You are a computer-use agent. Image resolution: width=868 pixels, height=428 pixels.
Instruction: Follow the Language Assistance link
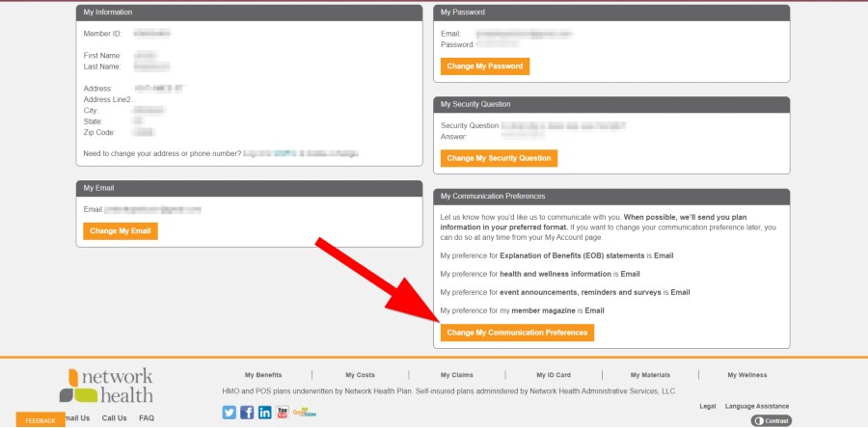[x=757, y=406]
